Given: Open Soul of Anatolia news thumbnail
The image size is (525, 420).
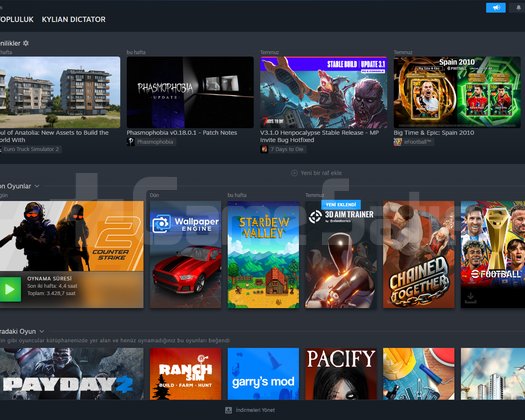Looking at the screenshot, I should pyautogui.click(x=60, y=92).
